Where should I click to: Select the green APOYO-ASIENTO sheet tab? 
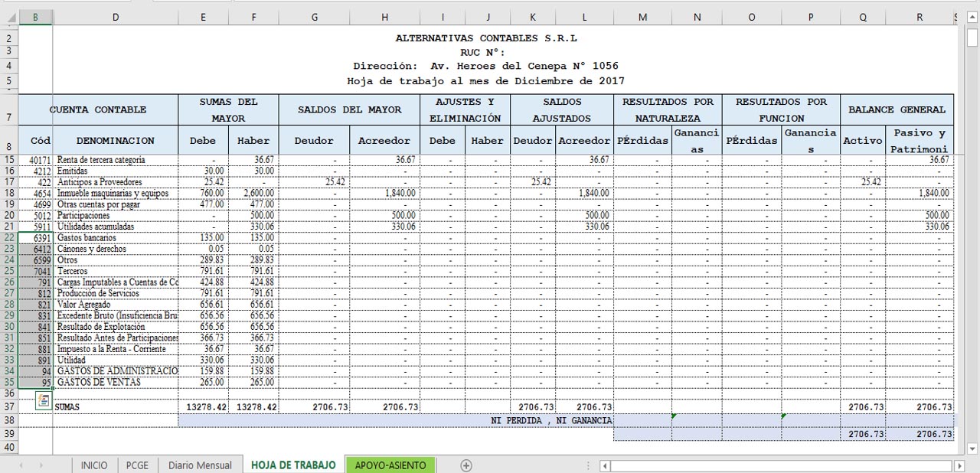click(x=390, y=465)
